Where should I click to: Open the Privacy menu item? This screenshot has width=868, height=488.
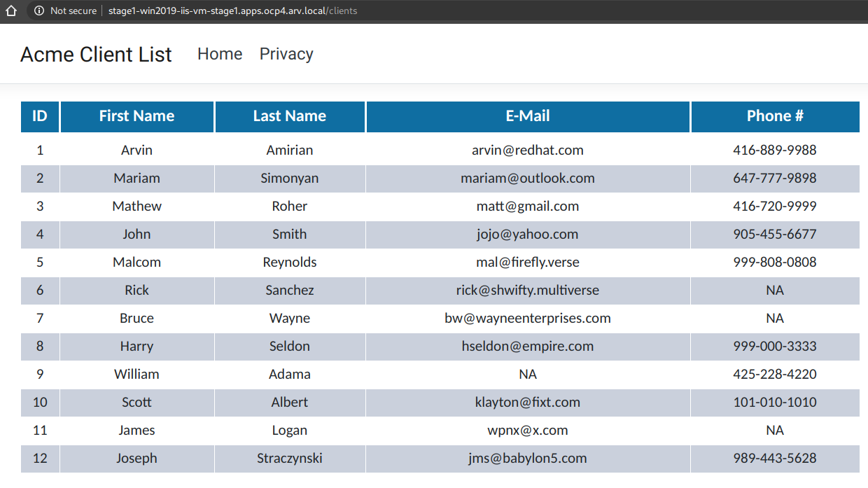286,54
